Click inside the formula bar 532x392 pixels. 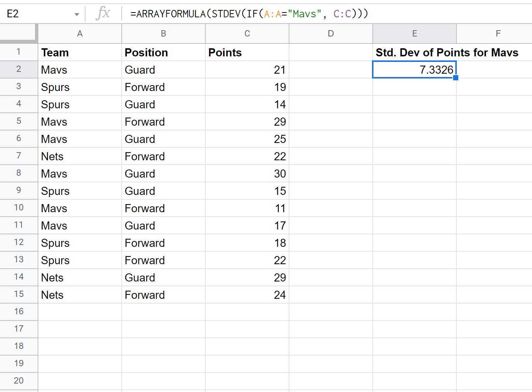[x=258, y=14]
